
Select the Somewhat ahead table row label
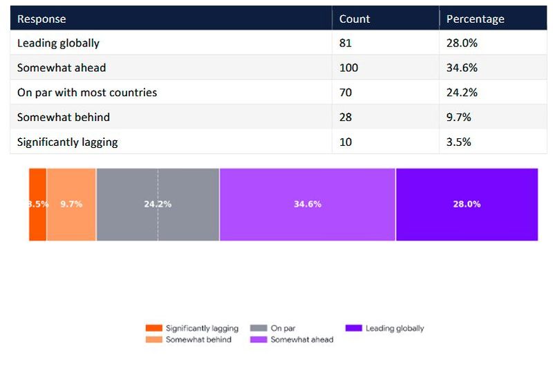(x=60, y=68)
